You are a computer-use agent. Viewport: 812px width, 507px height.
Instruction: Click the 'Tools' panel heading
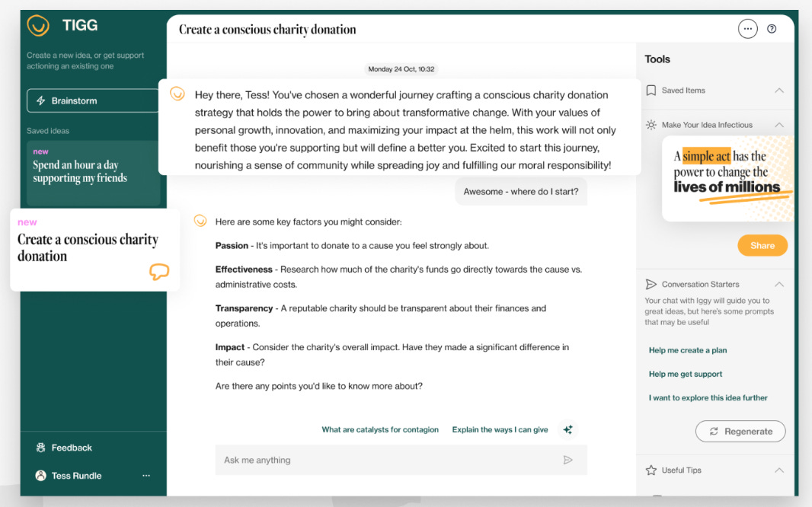tap(657, 59)
